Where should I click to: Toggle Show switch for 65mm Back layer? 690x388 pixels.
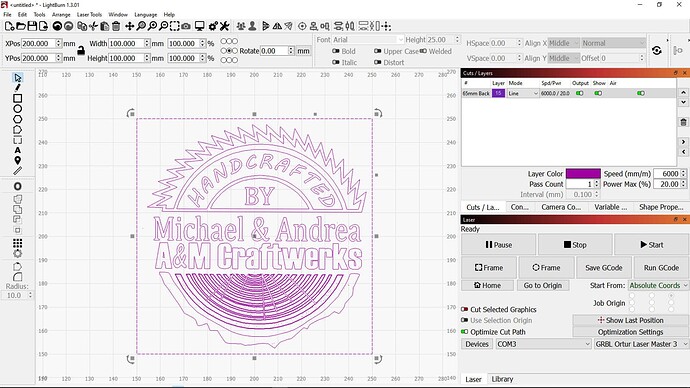pos(598,93)
